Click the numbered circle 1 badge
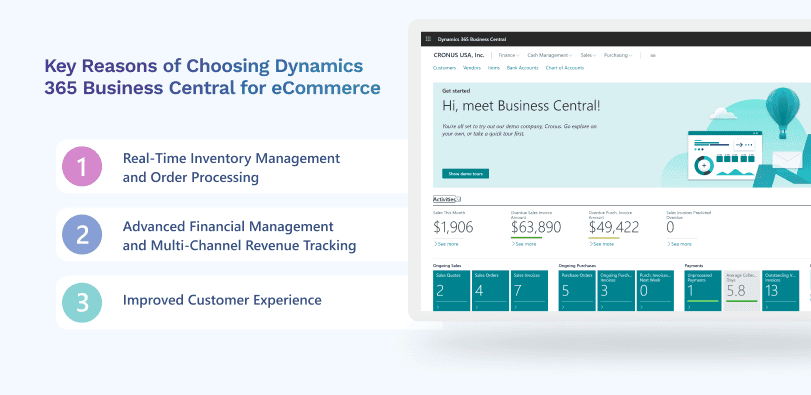 point(82,166)
